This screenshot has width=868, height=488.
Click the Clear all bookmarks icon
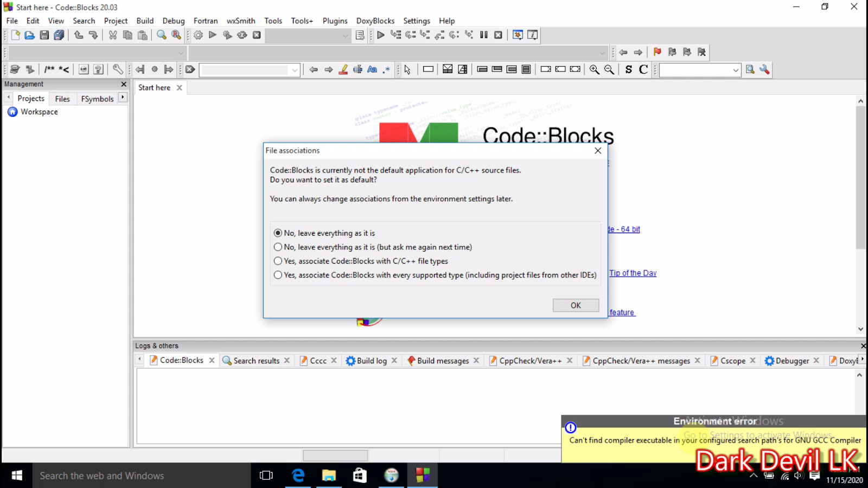click(x=702, y=52)
